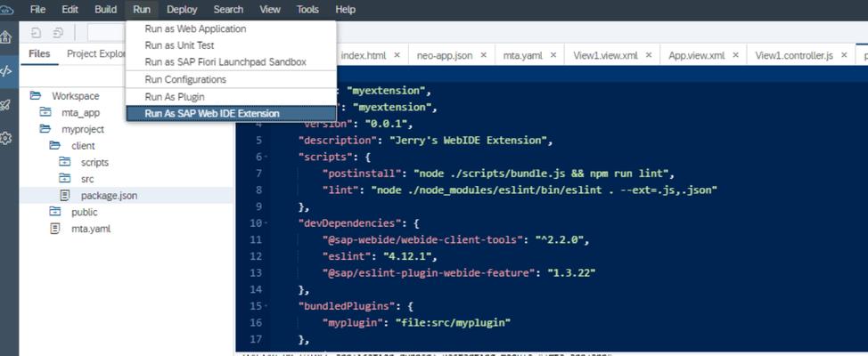
Task: Click the package.json file icon
Action: click(65, 195)
